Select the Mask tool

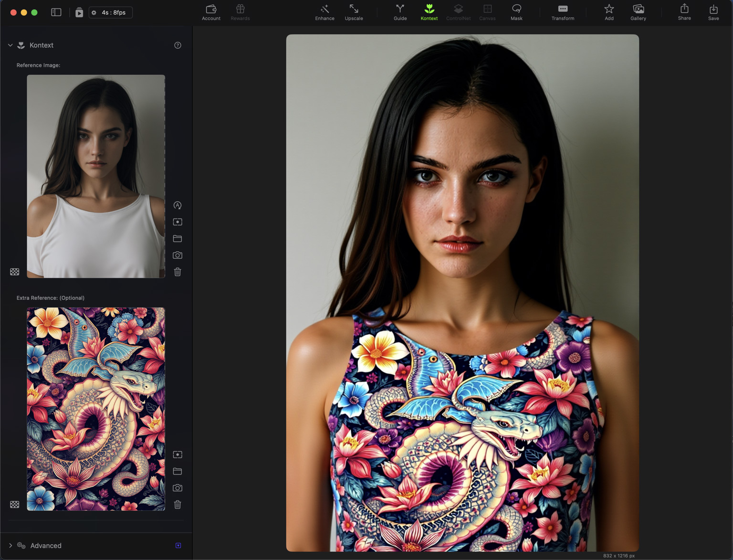(516, 12)
